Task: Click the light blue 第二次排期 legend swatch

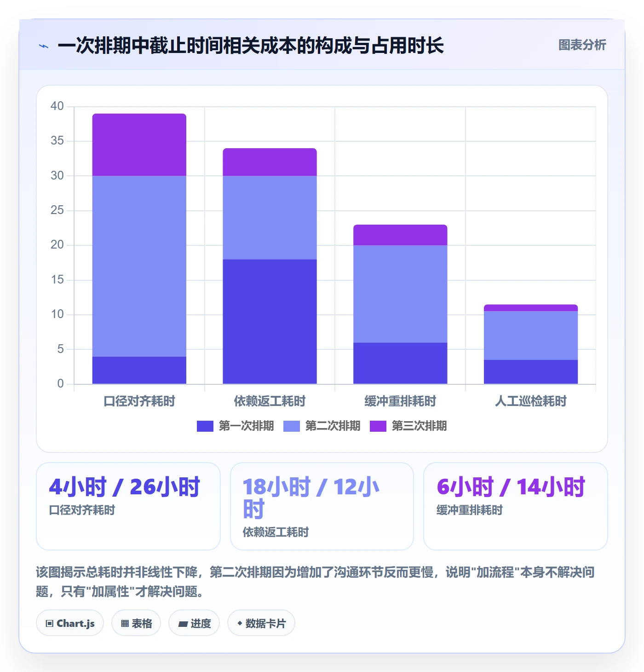Action: pos(292,426)
